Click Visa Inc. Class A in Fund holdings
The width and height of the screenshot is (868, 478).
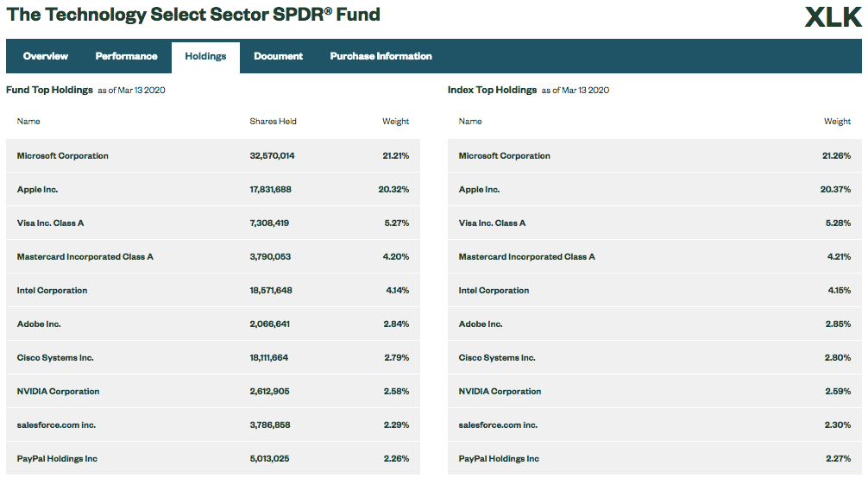pos(51,223)
